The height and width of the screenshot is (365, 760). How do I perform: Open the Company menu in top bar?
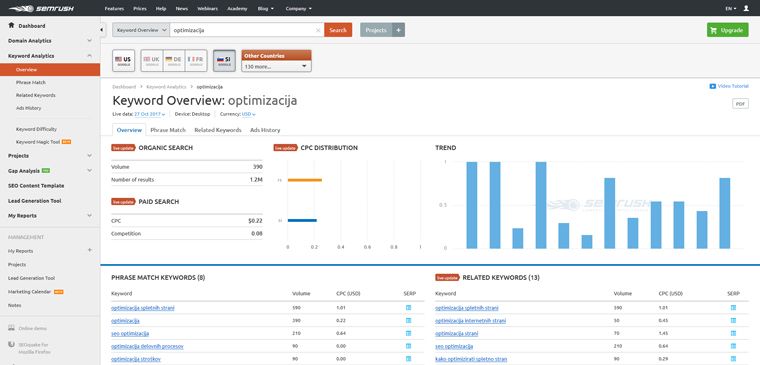[x=299, y=8]
